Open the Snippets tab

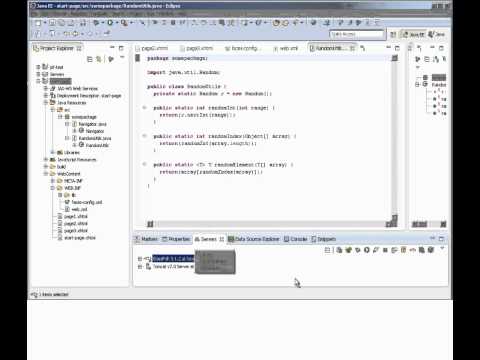point(324,239)
